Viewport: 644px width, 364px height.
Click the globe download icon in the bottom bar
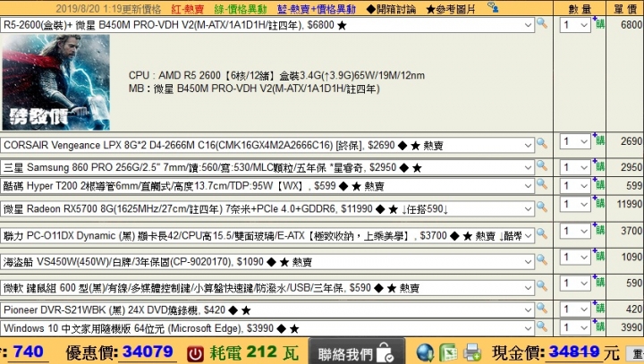click(425, 352)
